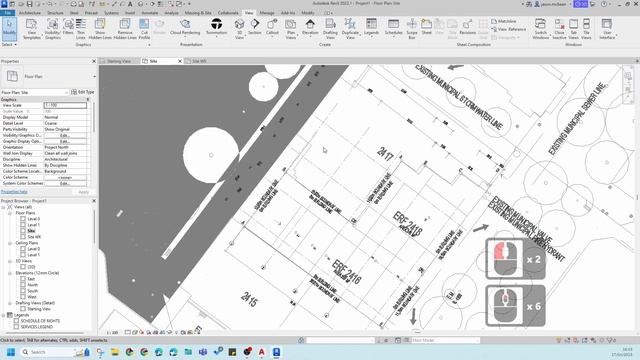Open the Legends tool
Viewport: 640px width, 360px height.
pos(371,27)
